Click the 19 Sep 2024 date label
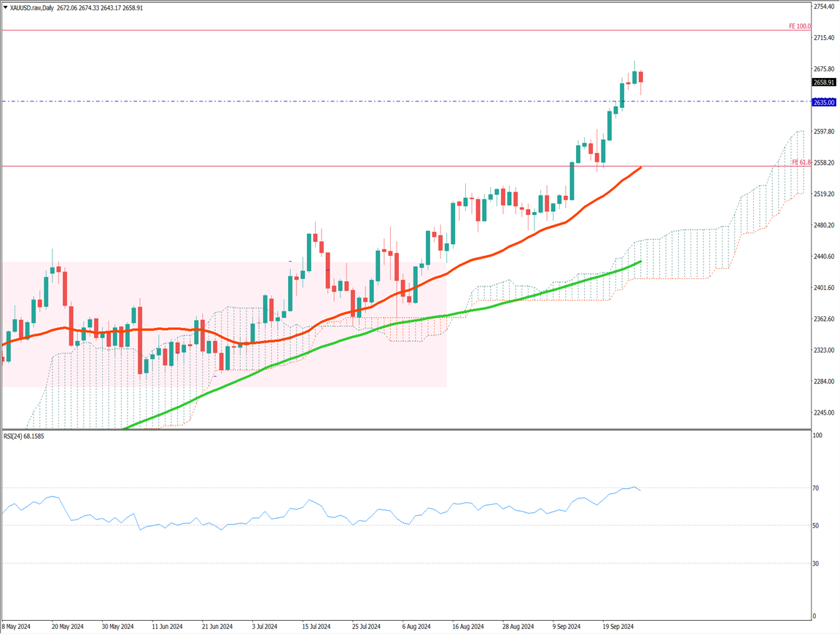840x634 pixels. coord(615,626)
